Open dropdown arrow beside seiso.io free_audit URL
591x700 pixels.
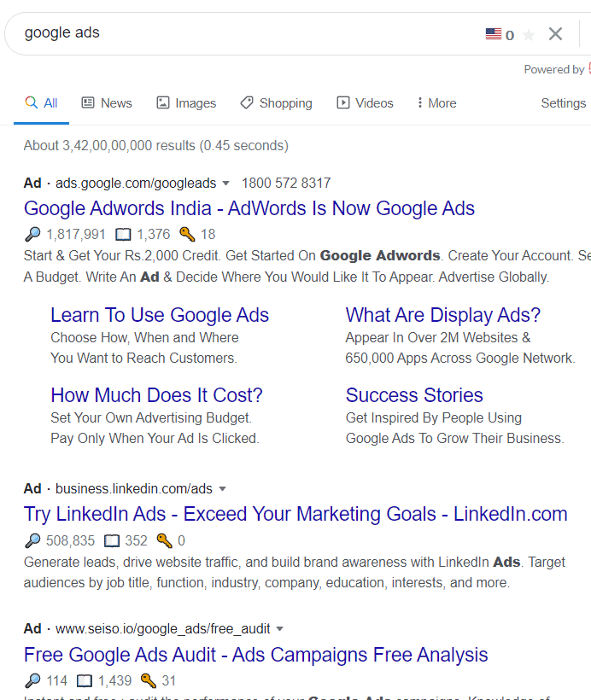(x=280, y=629)
